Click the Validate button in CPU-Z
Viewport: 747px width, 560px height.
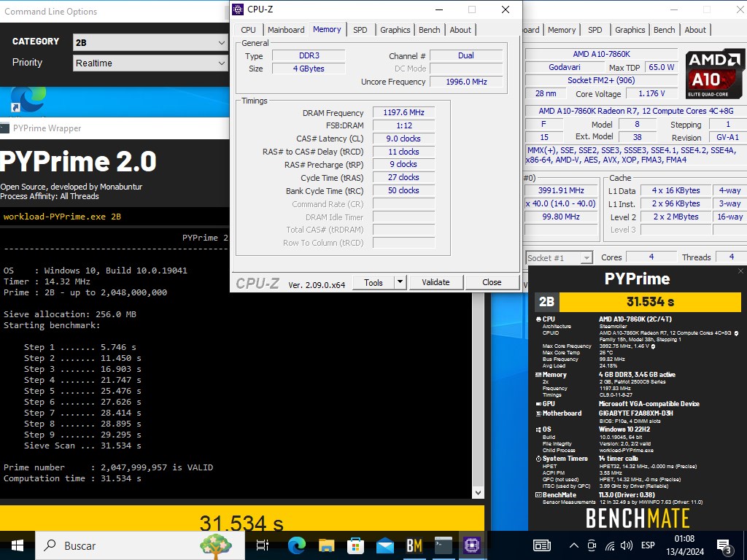(436, 282)
